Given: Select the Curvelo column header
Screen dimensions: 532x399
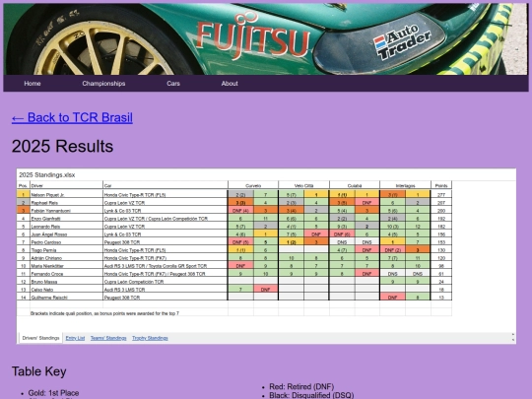Looking at the screenshot, I should pos(253,185).
